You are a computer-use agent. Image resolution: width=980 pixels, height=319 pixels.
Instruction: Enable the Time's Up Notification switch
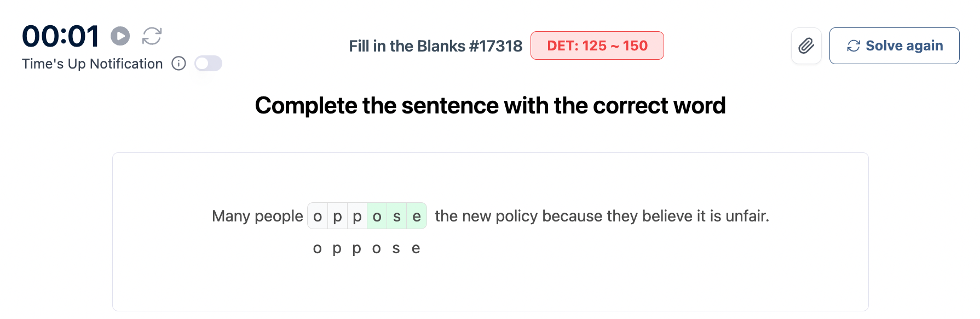[208, 64]
